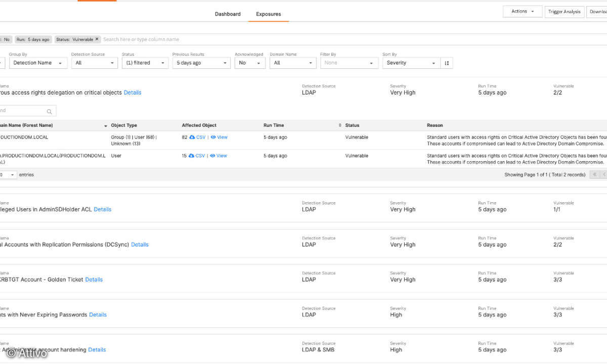This screenshot has width=607, height=364.
Task: Open Previous Results 5 days ago dropdown
Action: click(x=201, y=63)
